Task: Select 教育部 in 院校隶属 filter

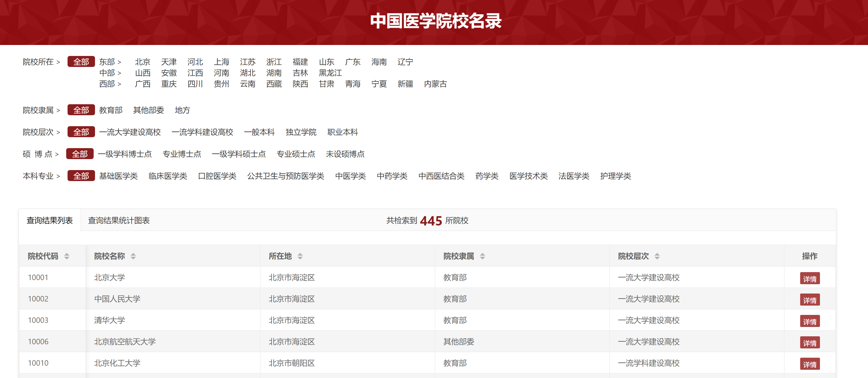Action: (111, 110)
